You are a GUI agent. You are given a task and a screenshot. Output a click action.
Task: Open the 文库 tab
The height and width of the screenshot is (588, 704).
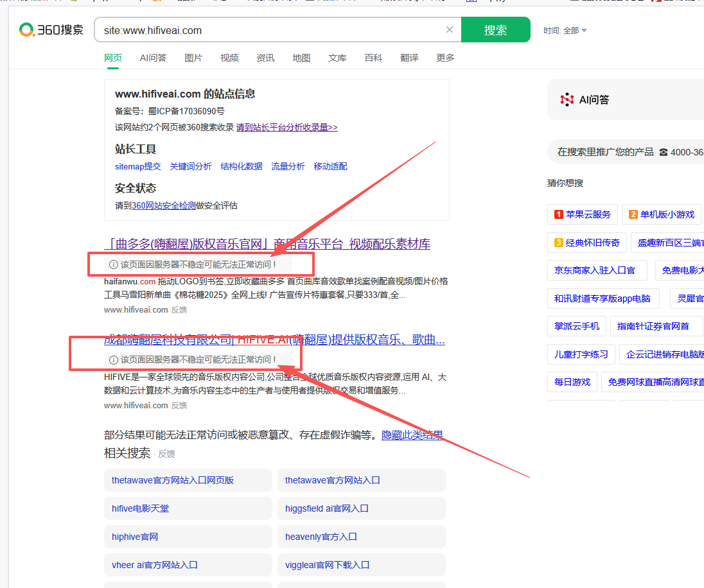tap(337, 58)
